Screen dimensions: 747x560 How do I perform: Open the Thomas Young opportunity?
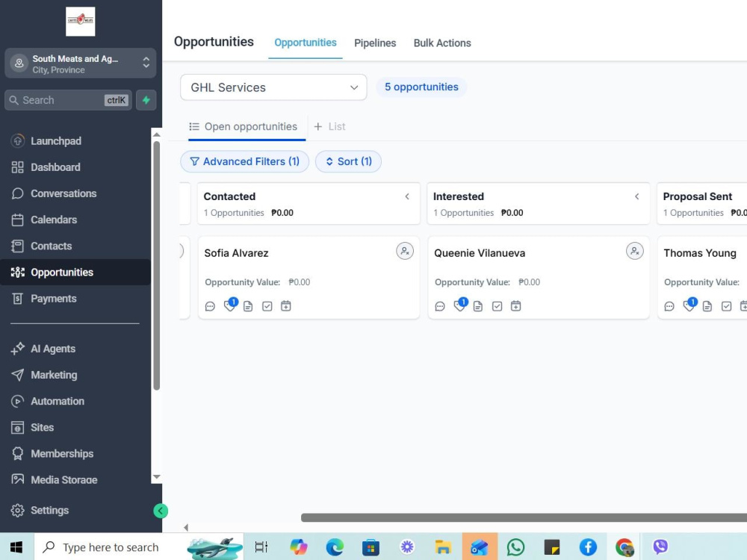(x=700, y=253)
